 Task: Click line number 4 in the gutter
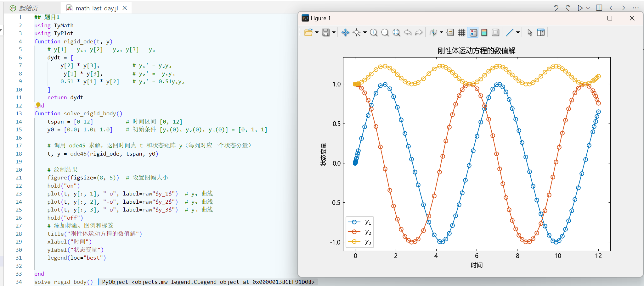(x=20, y=41)
